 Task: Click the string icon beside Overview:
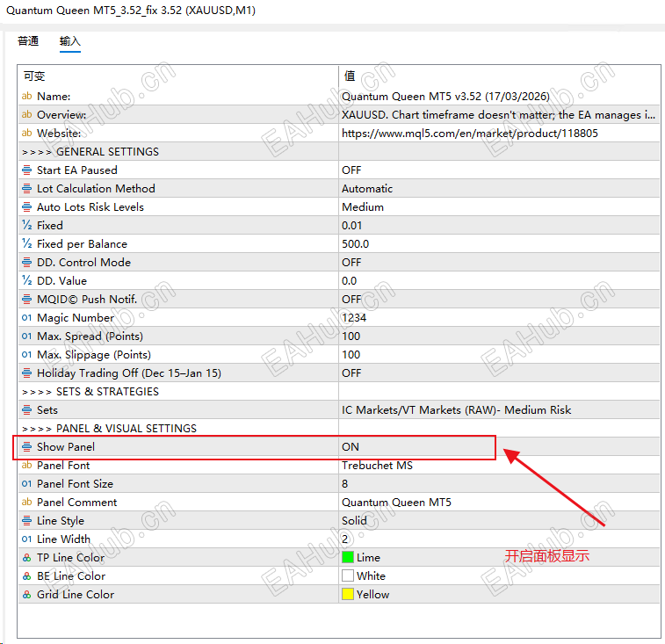pyautogui.click(x=26, y=114)
